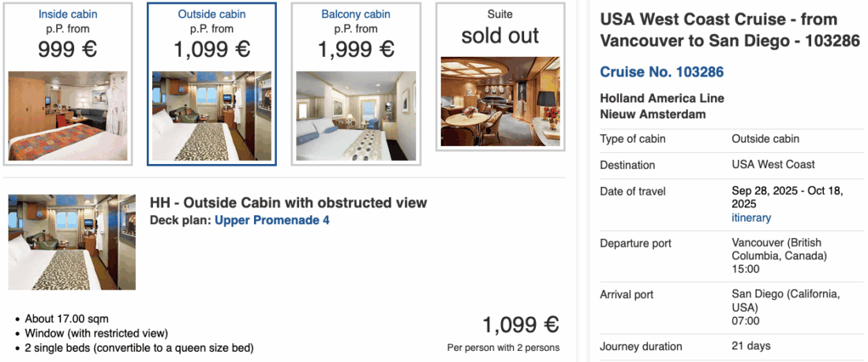Click the sold out Suite card

(500, 35)
